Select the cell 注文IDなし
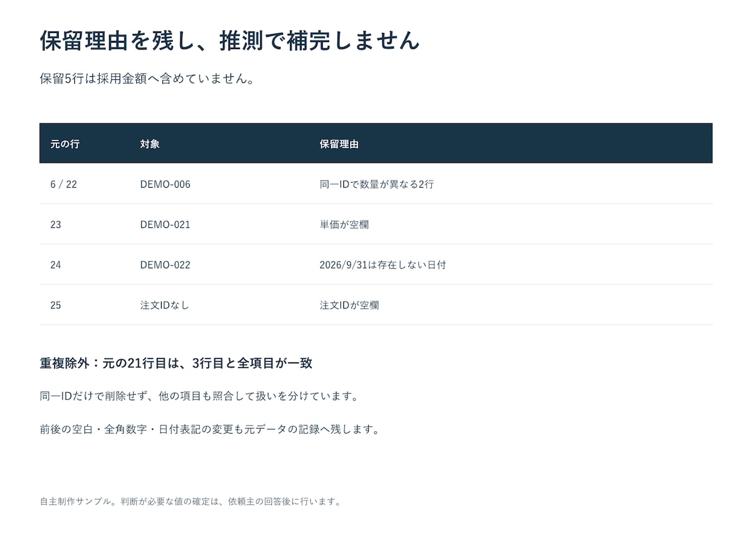This screenshot has height=534, width=756. coord(165,305)
